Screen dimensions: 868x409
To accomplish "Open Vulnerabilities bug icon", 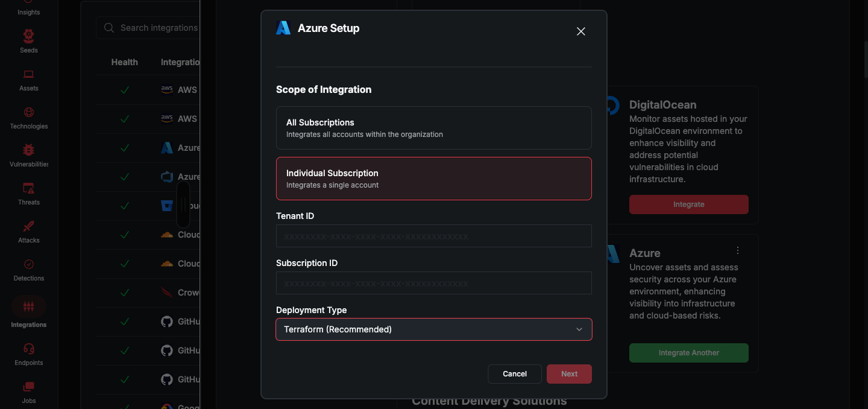I will click(x=28, y=150).
